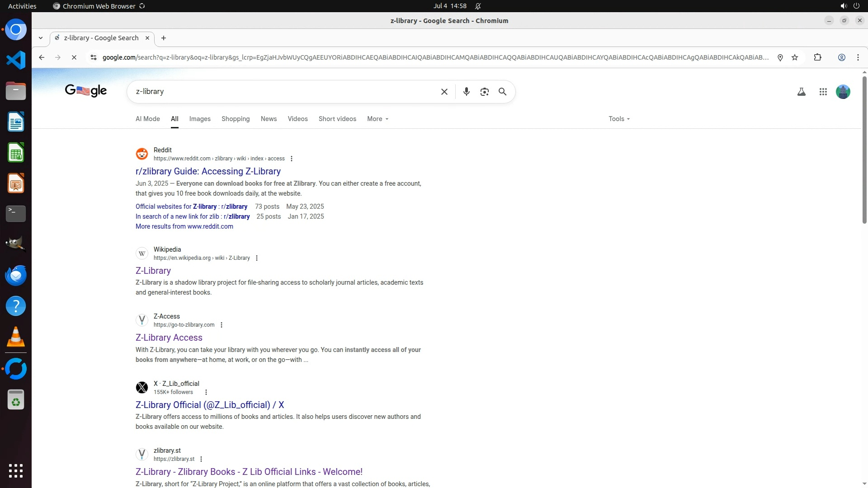Click the magnifier search submit icon
868x488 pixels.
(x=502, y=92)
